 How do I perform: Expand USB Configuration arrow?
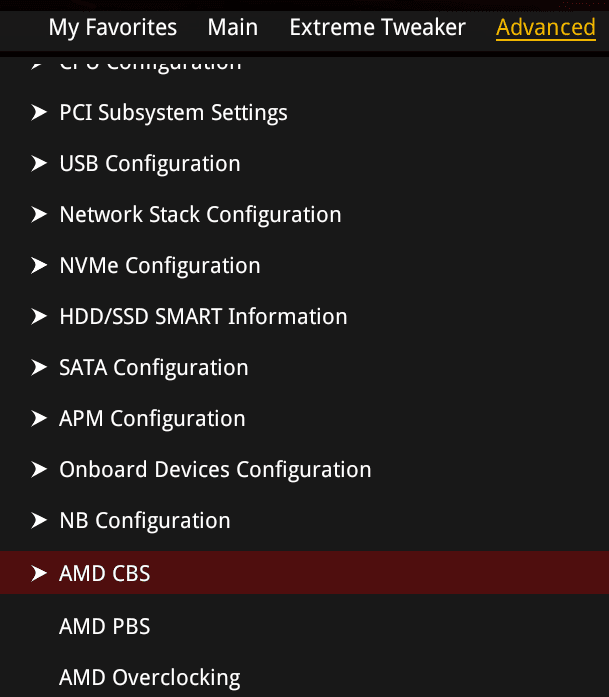(39, 164)
